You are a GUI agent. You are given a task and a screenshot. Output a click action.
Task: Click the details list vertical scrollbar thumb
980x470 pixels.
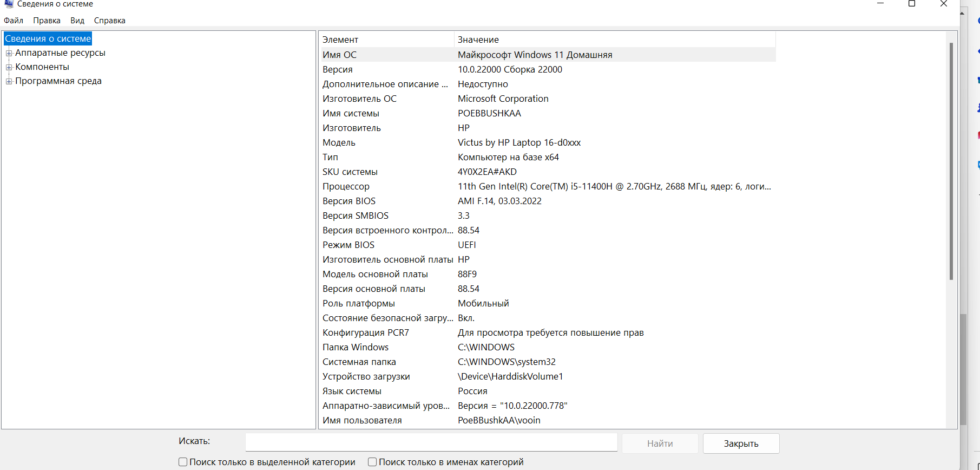pos(951,161)
